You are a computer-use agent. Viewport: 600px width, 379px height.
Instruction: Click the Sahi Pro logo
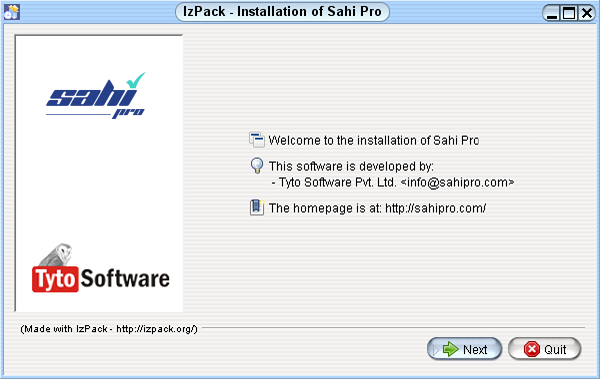click(95, 95)
